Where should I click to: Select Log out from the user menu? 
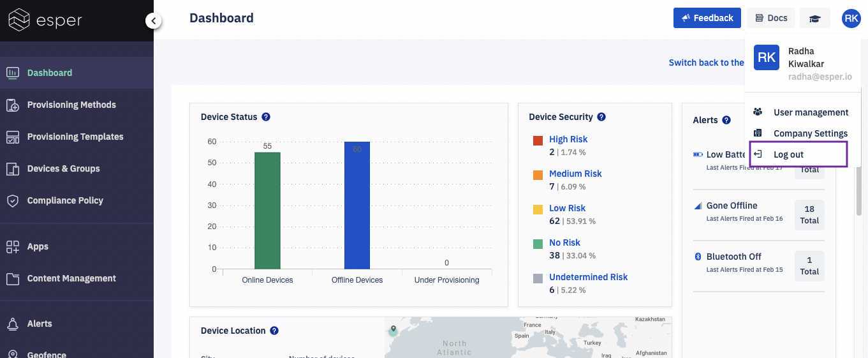pyautogui.click(x=788, y=154)
